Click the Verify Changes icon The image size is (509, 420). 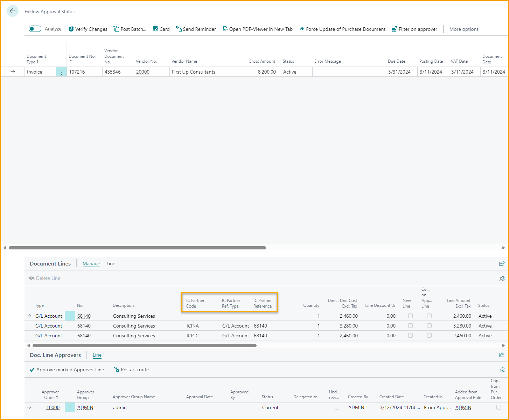pyautogui.click(x=71, y=29)
